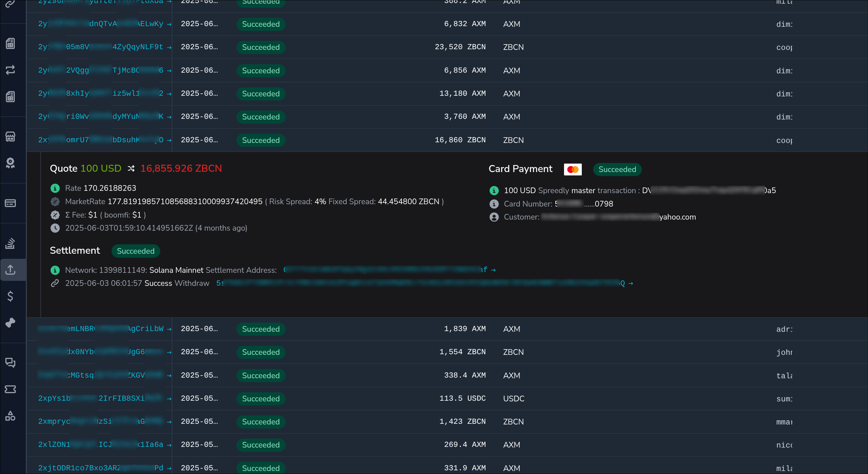This screenshot has height=474, width=868.
Task: Click the storefront icon in sidebar
Action: coord(10,136)
